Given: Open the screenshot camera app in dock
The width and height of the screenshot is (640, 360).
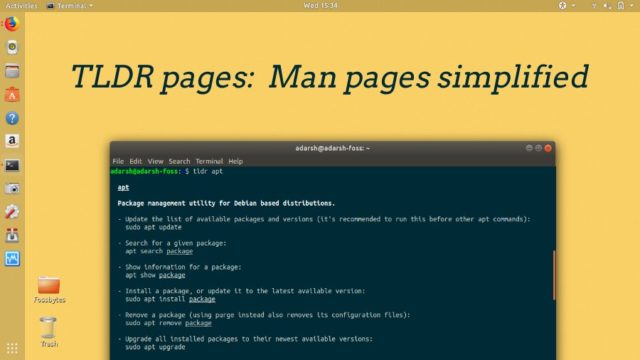Looking at the screenshot, I should (x=12, y=188).
